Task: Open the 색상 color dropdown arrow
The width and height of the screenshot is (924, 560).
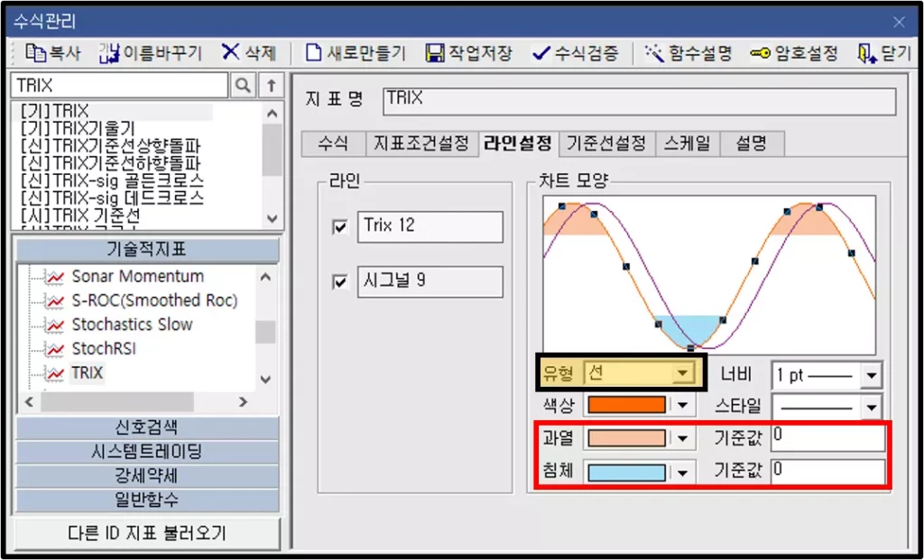Action: [683, 405]
